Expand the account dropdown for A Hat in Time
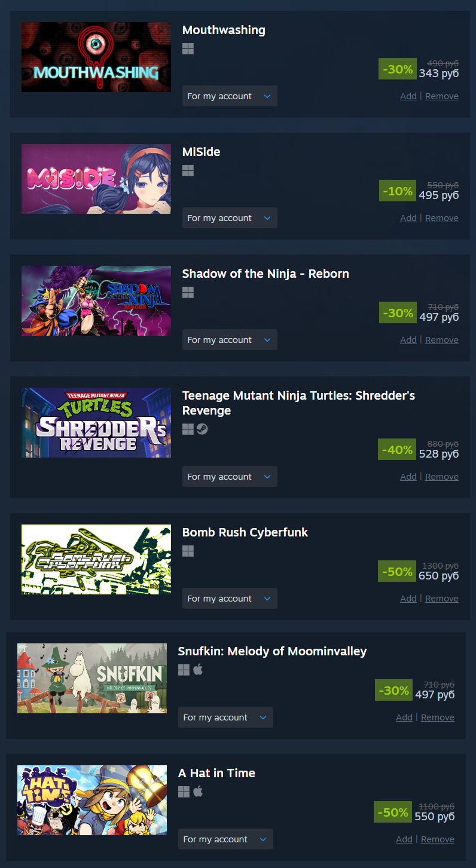476x868 pixels. pos(225,839)
